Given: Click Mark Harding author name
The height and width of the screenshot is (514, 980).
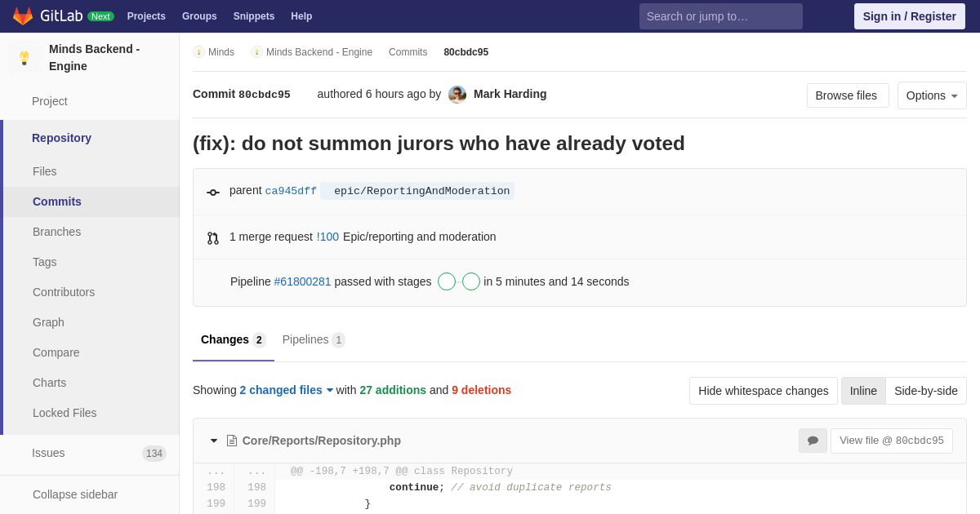Looking at the screenshot, I should pyautogui.click(x=510, y=94).
